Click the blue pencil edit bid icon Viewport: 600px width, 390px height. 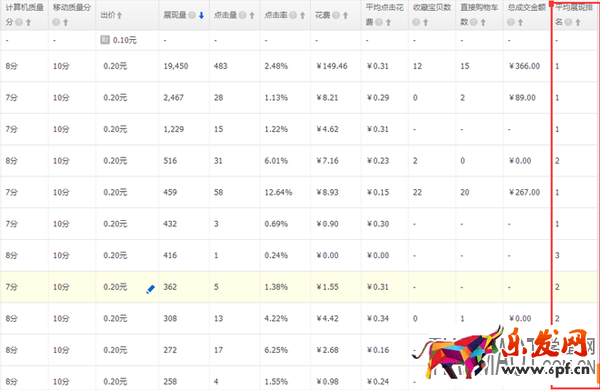pyautogui.click(x=150, y=289)
